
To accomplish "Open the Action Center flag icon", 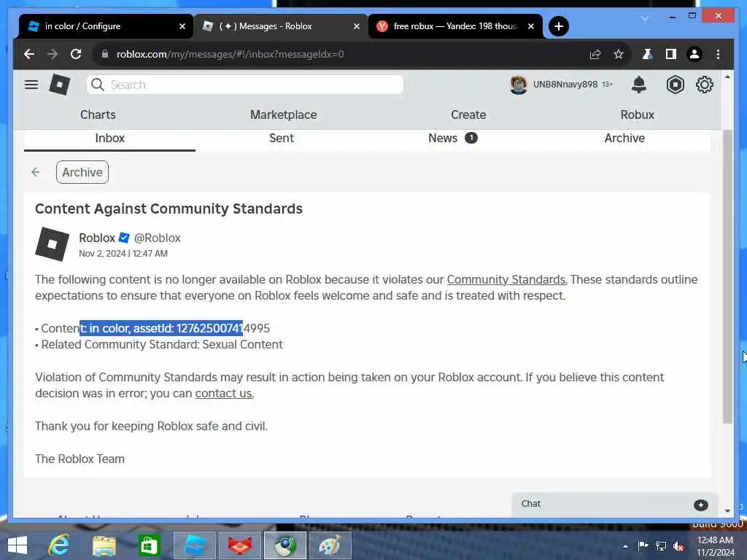I will (x=643, y=545).
